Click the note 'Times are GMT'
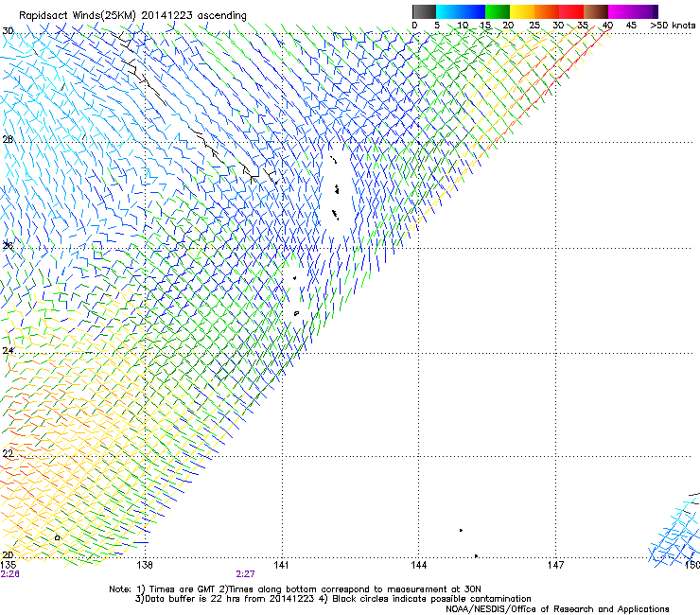The height and width of the screenshot is (615, 700). point(181,589)
